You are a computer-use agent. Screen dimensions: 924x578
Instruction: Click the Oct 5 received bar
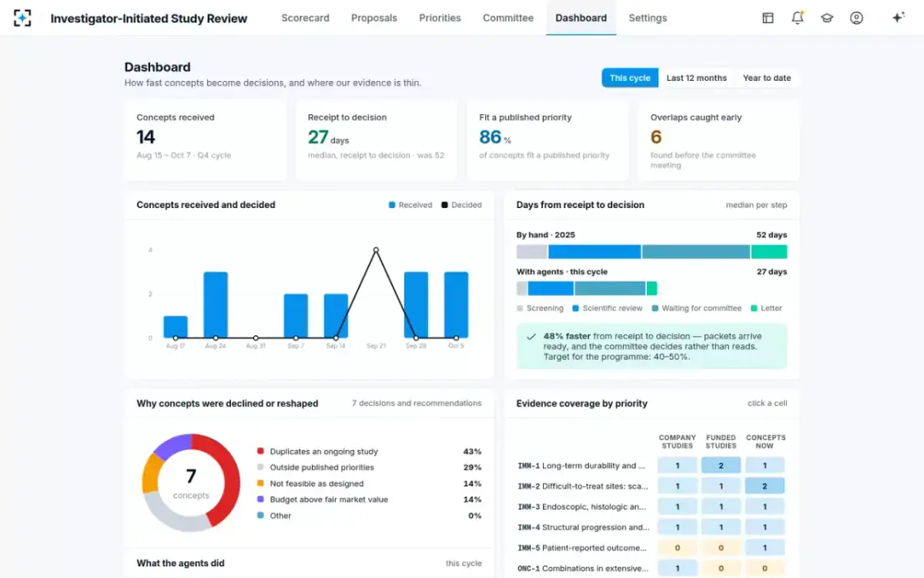(456, 305)
